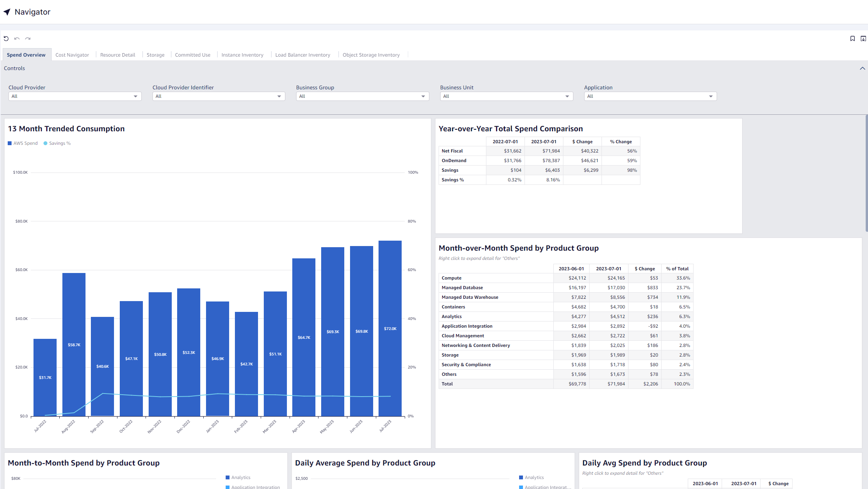Click 2023-06-01 header in Month-over-Month table
The width and height of the screenshot is (868, 489).
571,269
